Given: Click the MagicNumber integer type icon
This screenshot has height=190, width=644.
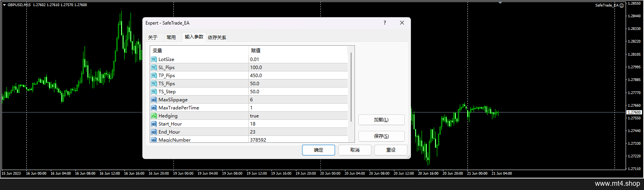Looking at the screenshot, I should pos(154,140).
